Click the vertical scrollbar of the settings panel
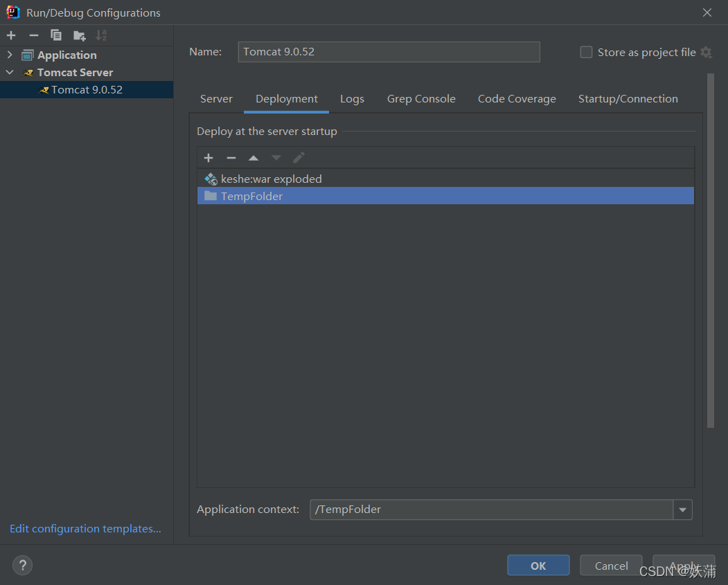 [x=711, y=251]
